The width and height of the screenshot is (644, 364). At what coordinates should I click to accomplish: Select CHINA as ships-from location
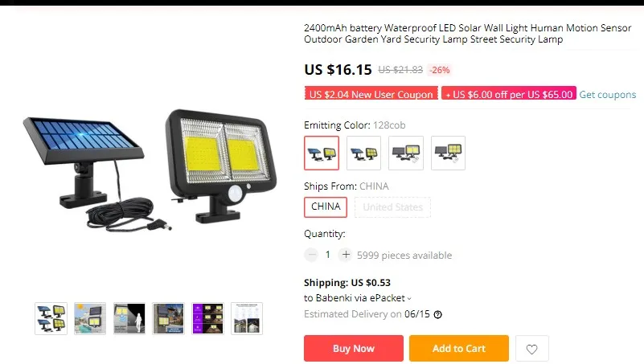326,207
